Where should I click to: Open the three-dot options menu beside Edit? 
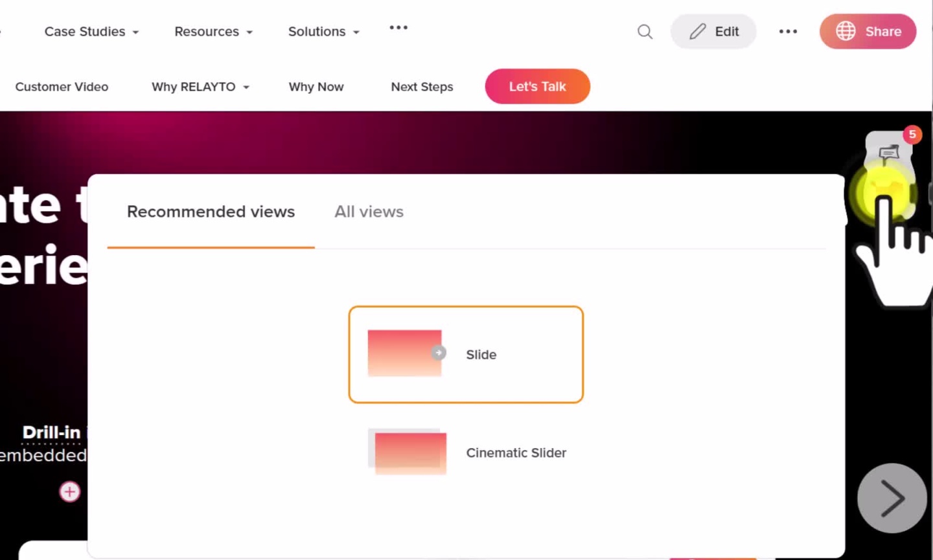tap(788, 32)
